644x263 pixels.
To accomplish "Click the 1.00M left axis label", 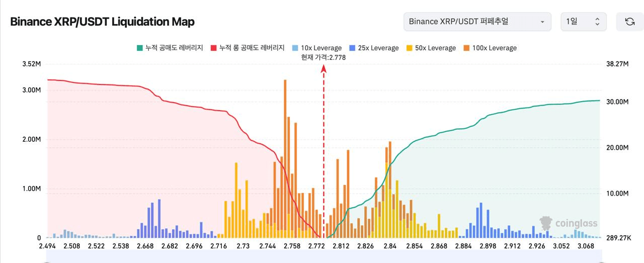I will (x=31, y=189).
